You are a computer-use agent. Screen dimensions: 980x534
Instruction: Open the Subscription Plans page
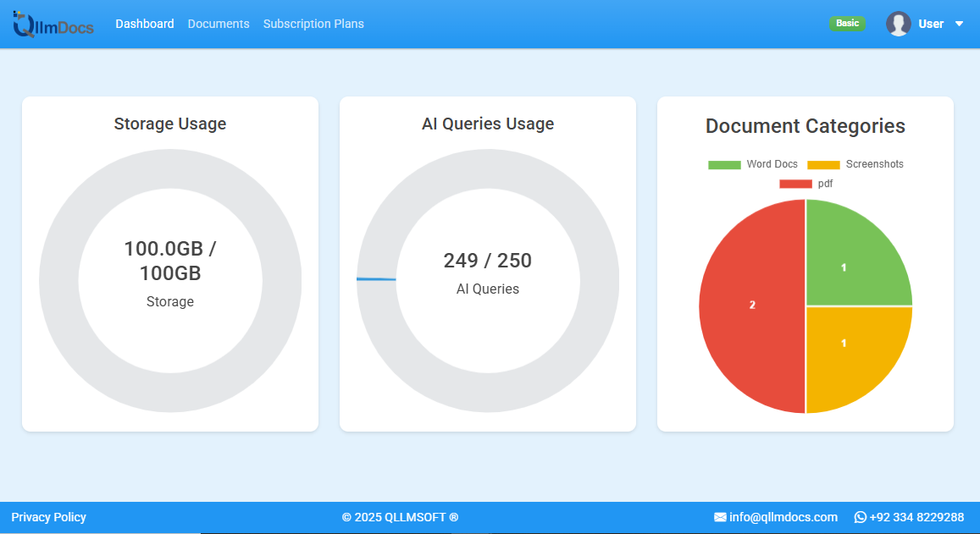[x=313, y=24]
